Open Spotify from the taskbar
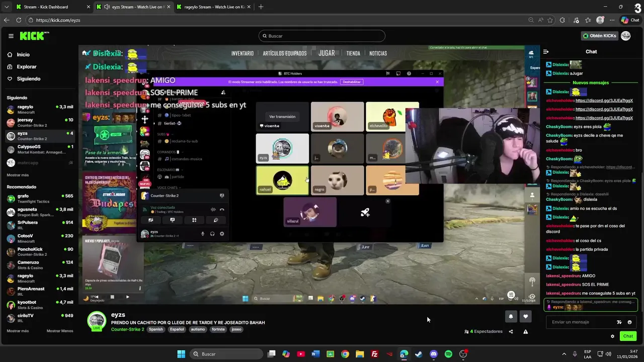 pos(448,354)
